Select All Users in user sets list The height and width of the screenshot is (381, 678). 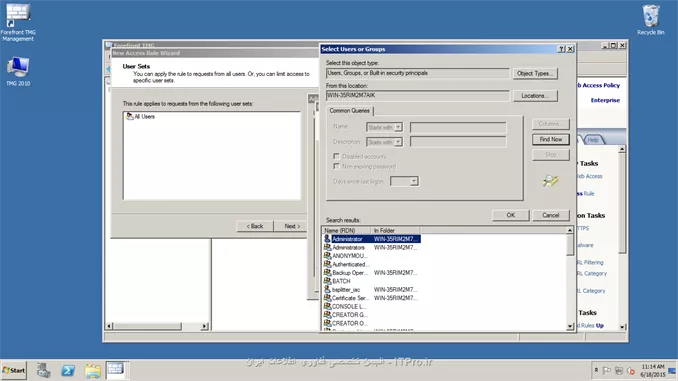click(x=140, y=116)
